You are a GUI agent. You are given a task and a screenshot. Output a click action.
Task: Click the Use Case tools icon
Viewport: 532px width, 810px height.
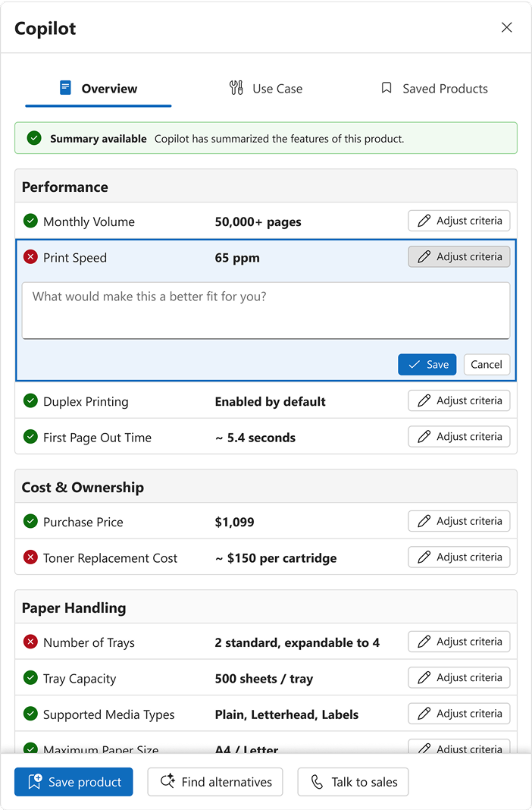coord(236,88)
